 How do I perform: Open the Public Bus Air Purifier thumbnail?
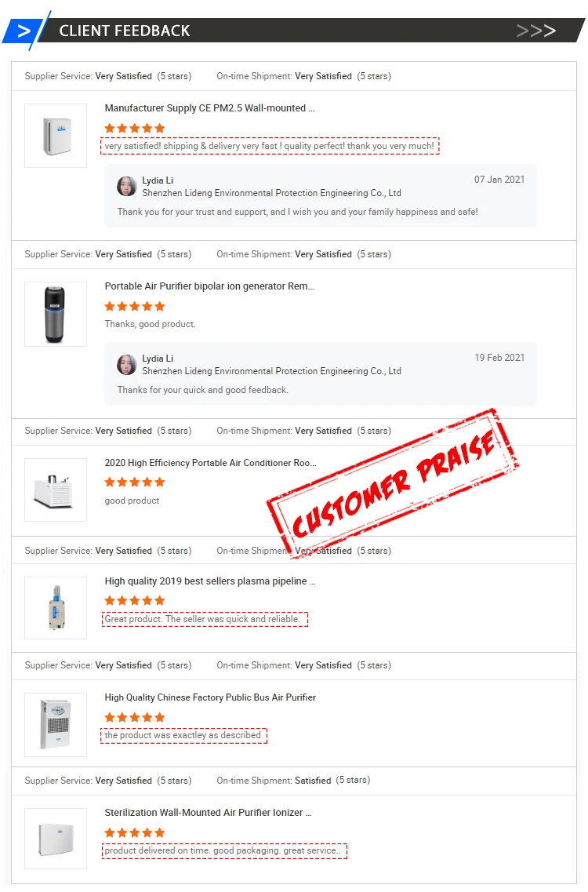[x=56, y=725]
